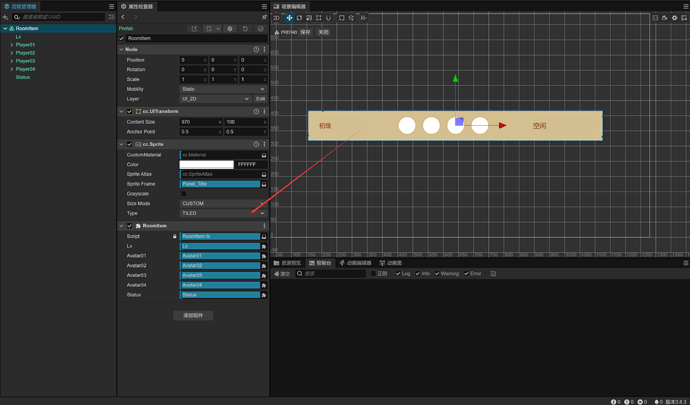Open the Size Mode CUSTOM dropdown
This screenshot has width=690, height=405.
click(223, 203)
